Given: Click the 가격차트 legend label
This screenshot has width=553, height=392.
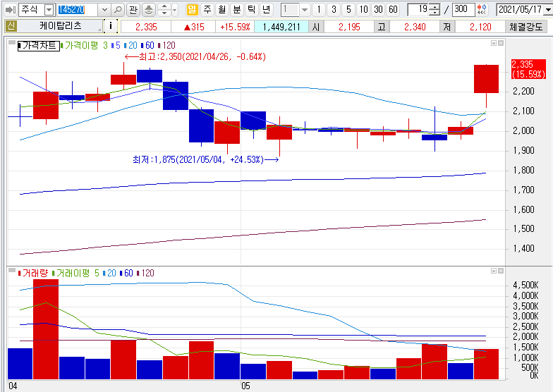Looking at the screenshot, I should pos(39,45).
